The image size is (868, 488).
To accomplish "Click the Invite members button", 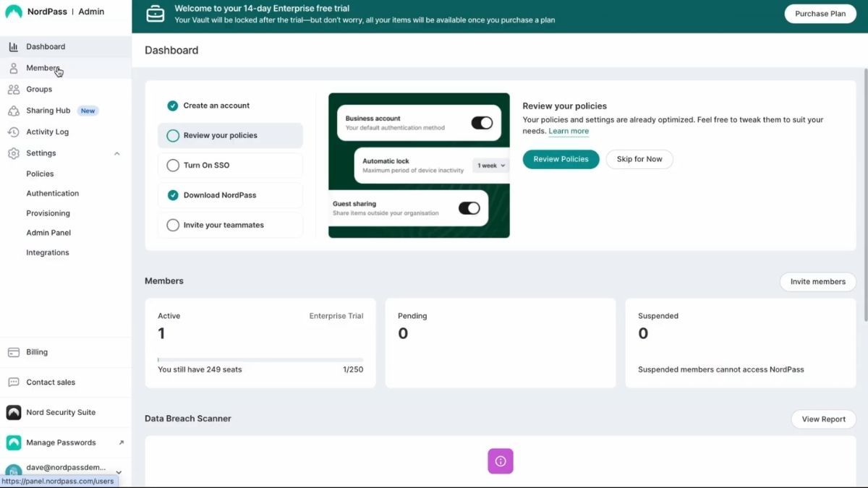I will pos(818,282).
